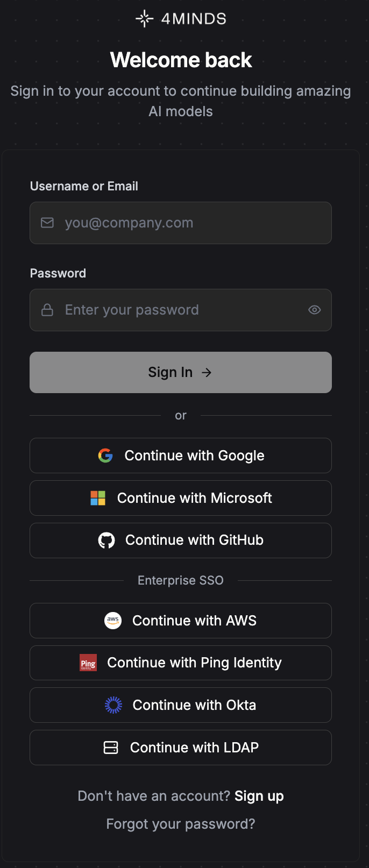Open the Sign up link

click(x=259, y=796)
